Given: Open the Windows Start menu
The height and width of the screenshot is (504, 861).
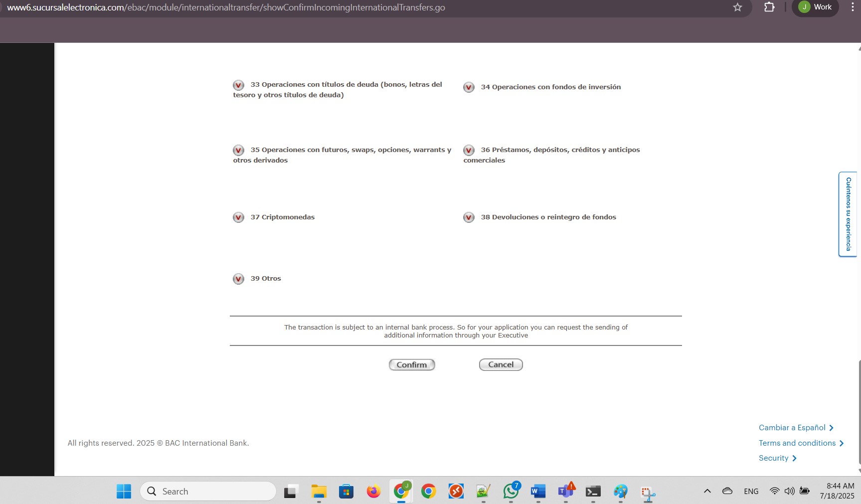Looking at the screenshot, I should (124, 492).
